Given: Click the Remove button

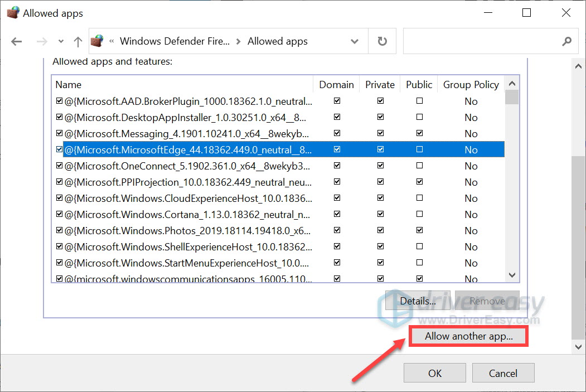Looking at the screenshot, I should click(487, 301).
